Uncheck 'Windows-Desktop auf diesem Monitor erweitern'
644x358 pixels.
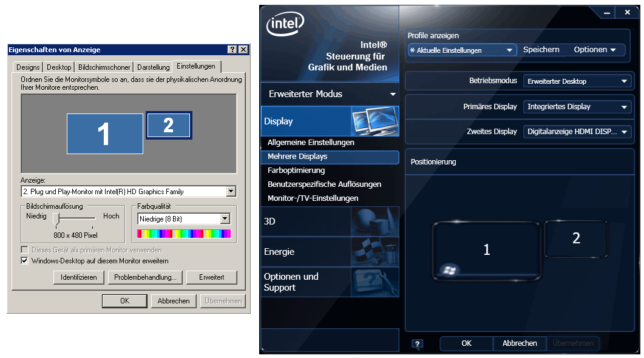pos(25,261)
